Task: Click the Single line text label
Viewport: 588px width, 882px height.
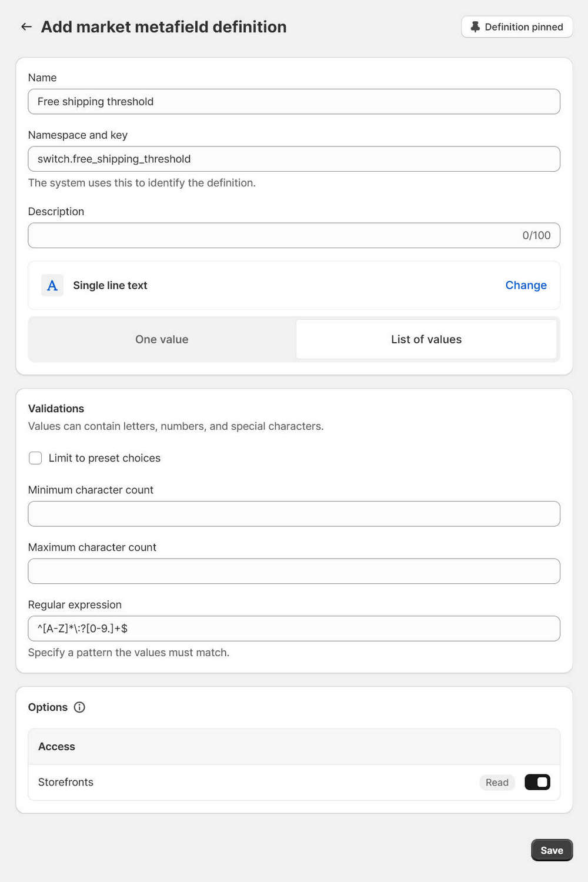Action: (110, 286)
